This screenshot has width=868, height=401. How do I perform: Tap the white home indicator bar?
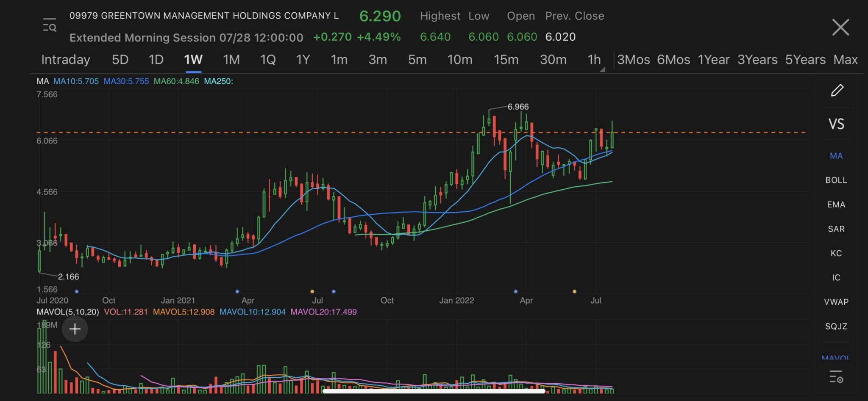point(434,391)
